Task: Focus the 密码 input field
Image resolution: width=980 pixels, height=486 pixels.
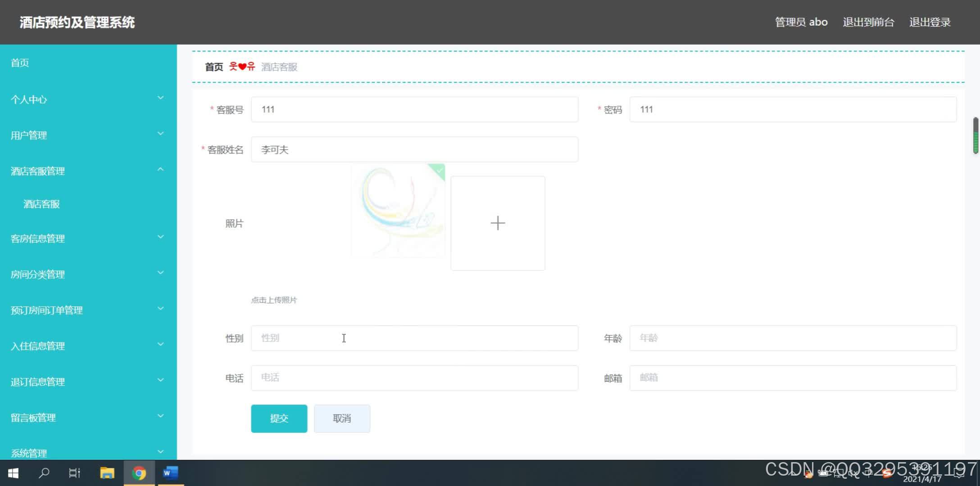Action: [x=793, y=109]
